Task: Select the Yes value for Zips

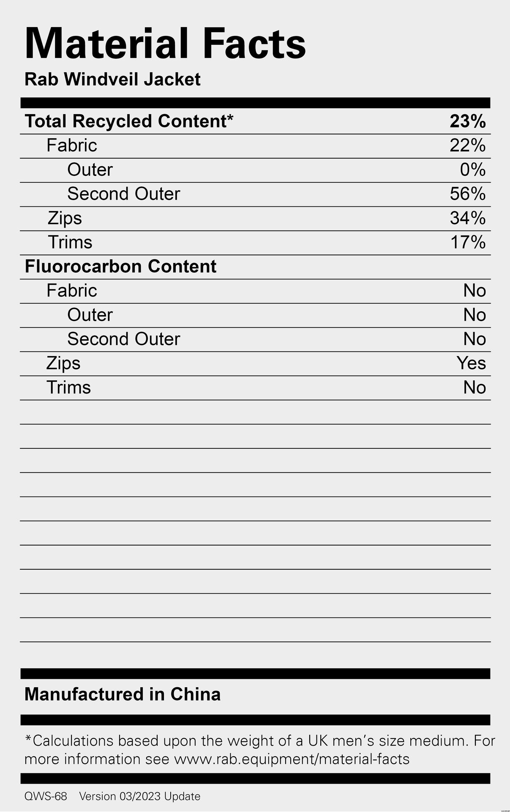Action: (471, 363)
